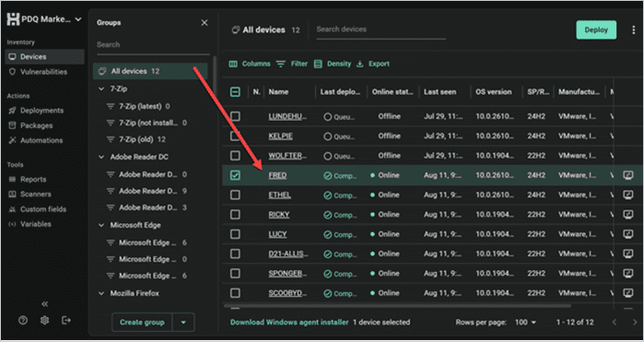Collapse the Mozilla Firefox folder
Viewport: 644px width, 342px height.
(101, 293)
